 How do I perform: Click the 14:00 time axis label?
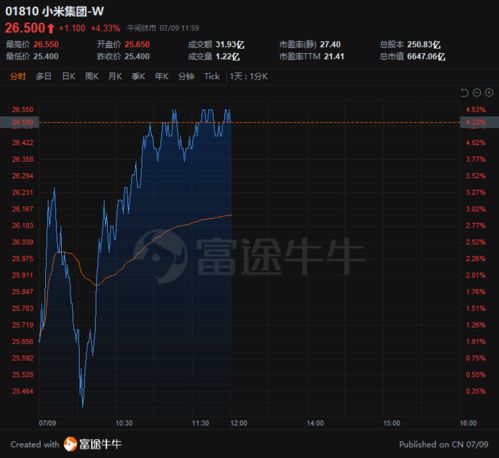[x=315, y=423]
